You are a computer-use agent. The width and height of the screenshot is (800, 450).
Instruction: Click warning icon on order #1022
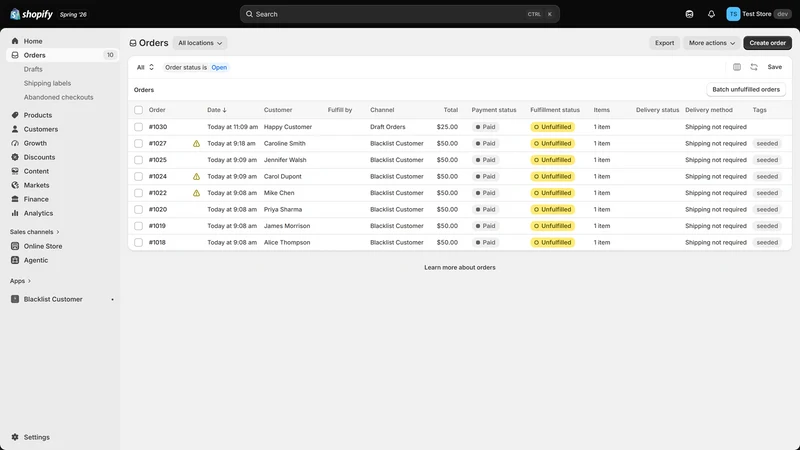[196, 193]
